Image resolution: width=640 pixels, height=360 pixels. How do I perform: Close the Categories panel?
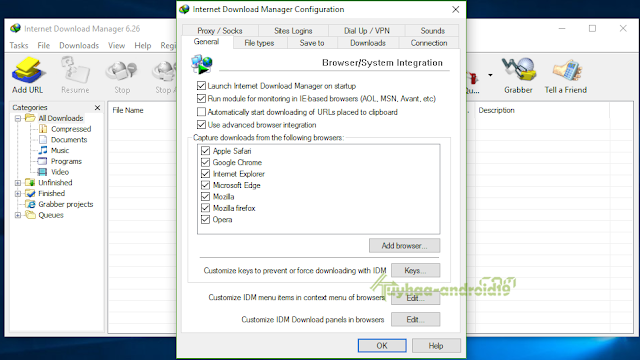pyautogui.click(x=97, y=107)
